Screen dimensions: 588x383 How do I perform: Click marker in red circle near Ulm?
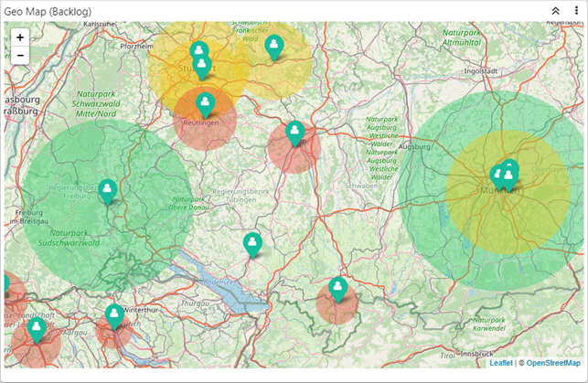294,133
